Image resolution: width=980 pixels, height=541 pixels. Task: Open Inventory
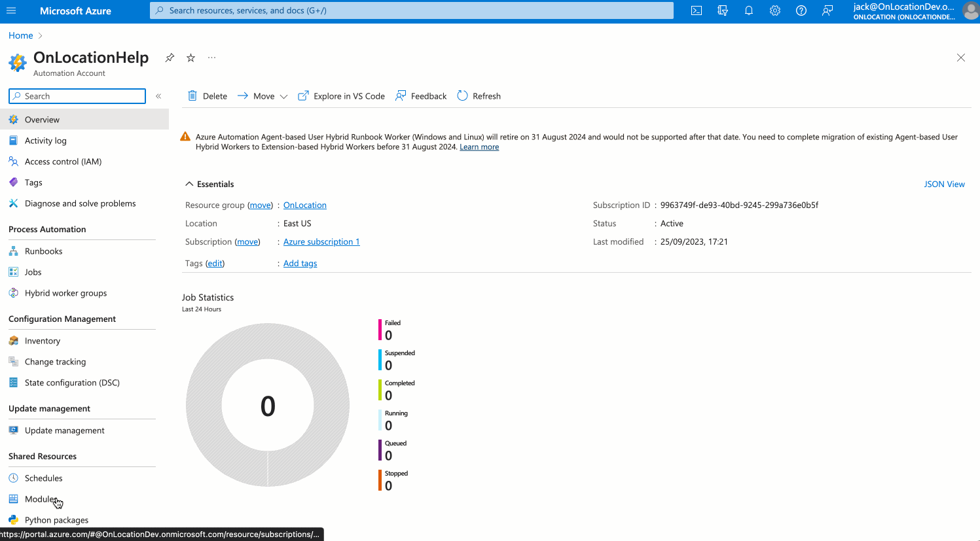click(x=84, y=341)
